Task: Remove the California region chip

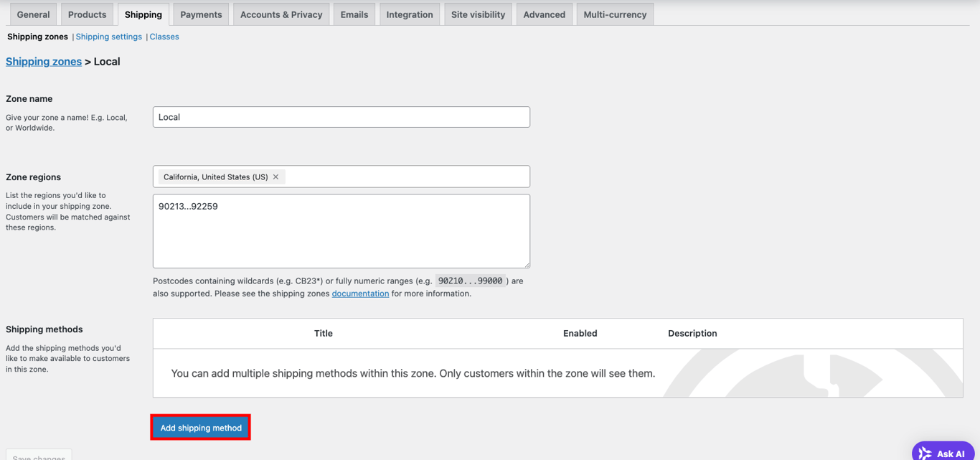Action: pyautogui.click(x=275, y=176)
